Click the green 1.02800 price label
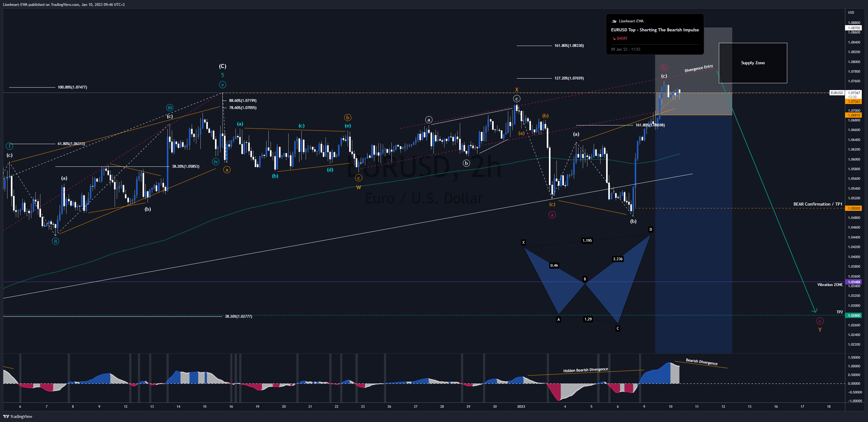Viewport: 868px width, 422px height. click(x=854, y=315)
